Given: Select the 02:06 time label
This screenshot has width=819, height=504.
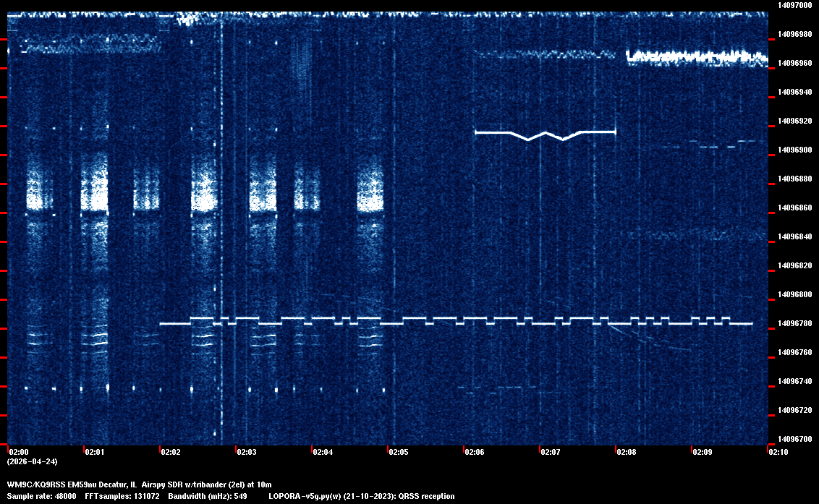Looking at the screenshot, I should 475,452.
